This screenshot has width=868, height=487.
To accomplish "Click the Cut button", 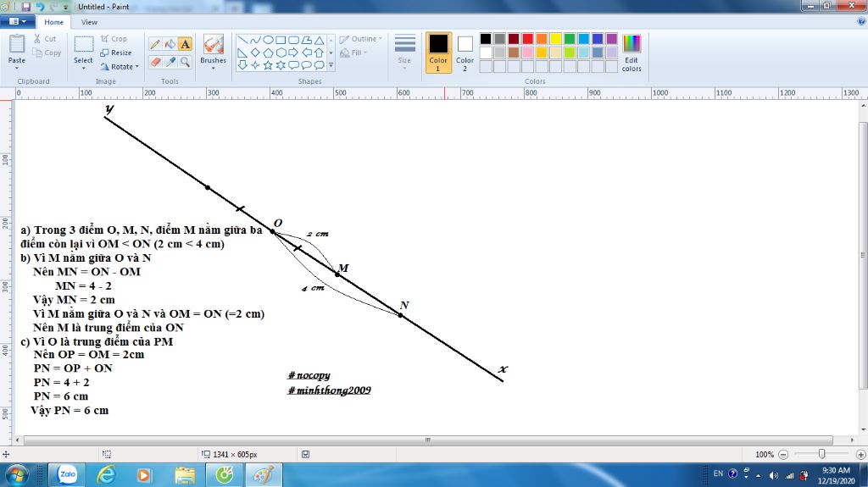I will [45, 39].
